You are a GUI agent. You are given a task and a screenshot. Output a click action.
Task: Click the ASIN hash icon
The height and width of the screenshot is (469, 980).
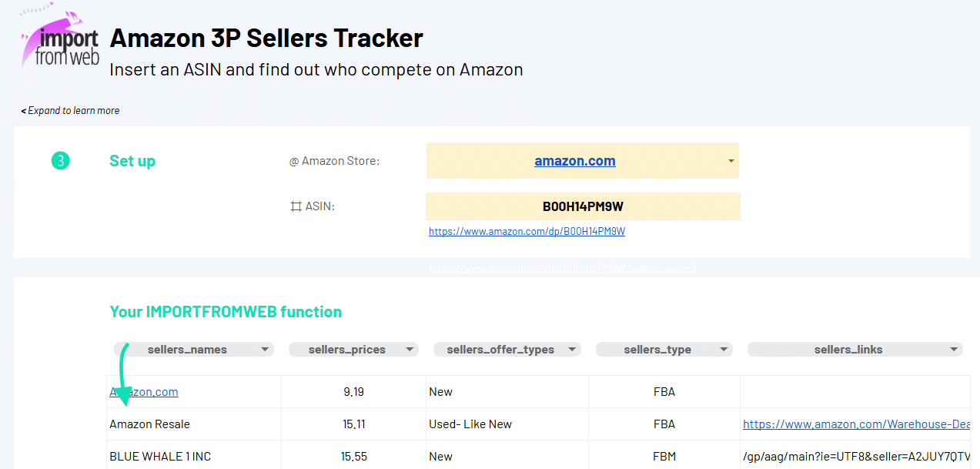pyautogui.click(x=296, y=206)
